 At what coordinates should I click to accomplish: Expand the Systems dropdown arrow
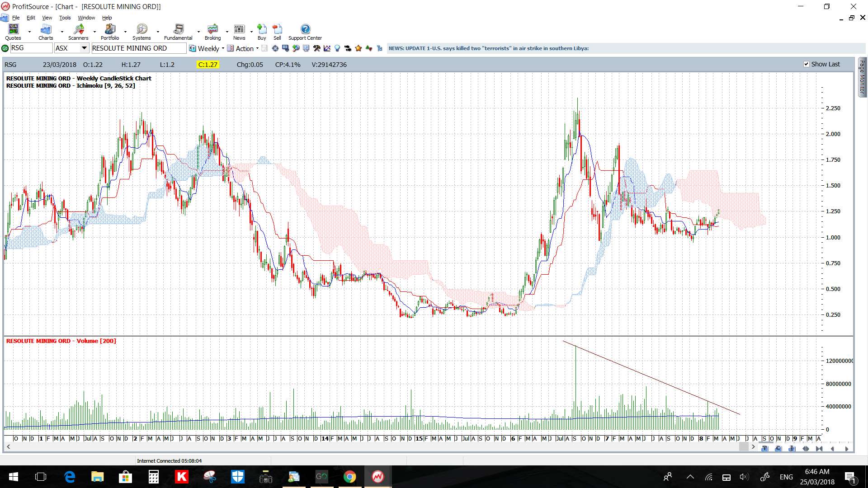(x=158, y=32)
